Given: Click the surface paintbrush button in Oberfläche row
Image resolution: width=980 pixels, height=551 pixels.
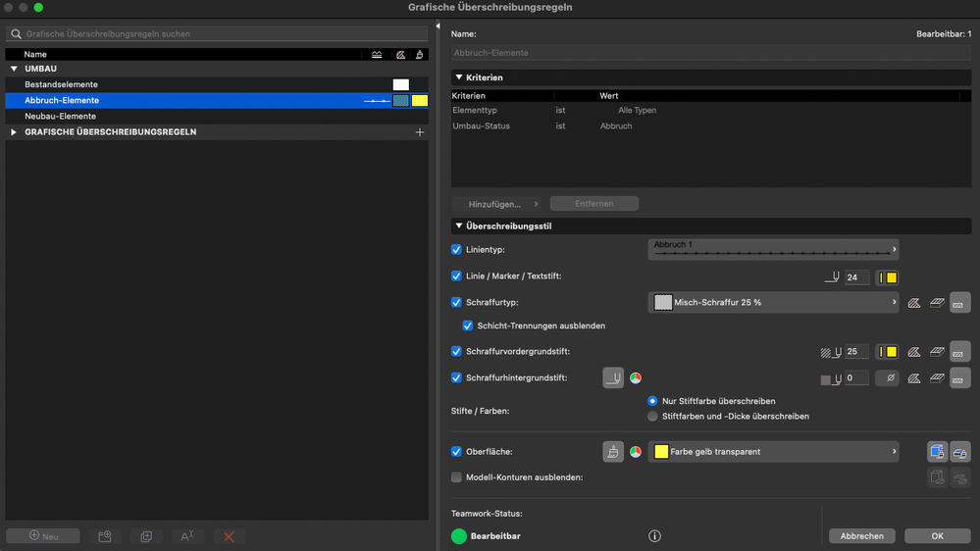Looking at the screenshot, I should pos(613,452).
